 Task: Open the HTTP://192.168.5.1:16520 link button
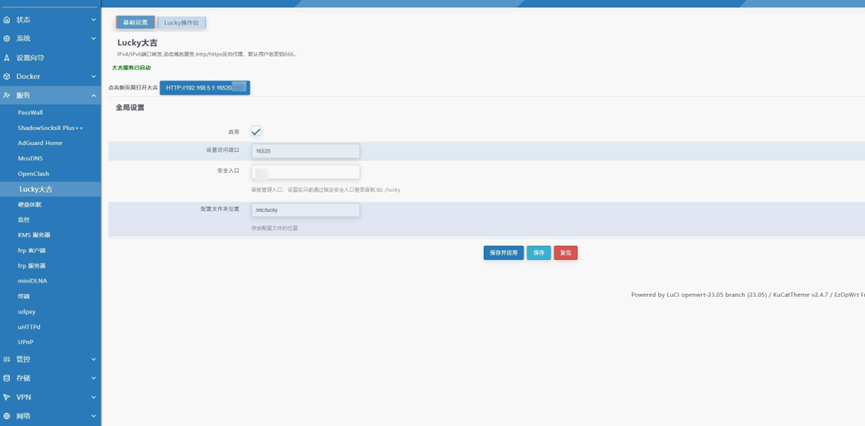204,88
